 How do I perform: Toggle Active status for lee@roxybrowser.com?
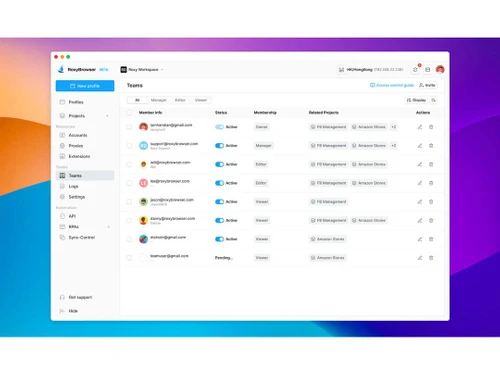(x=219, y=183)
